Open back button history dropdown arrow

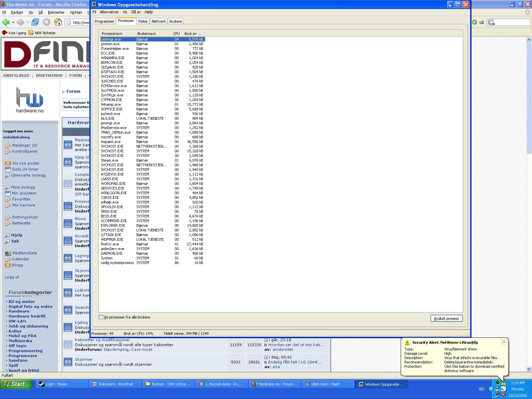13,23
